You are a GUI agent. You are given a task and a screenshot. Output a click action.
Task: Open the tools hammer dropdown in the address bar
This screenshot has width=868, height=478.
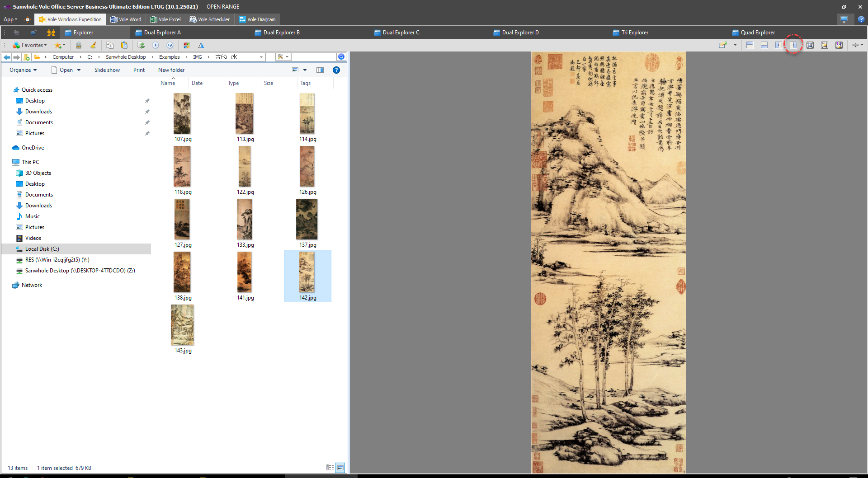[x=283, y=57]
